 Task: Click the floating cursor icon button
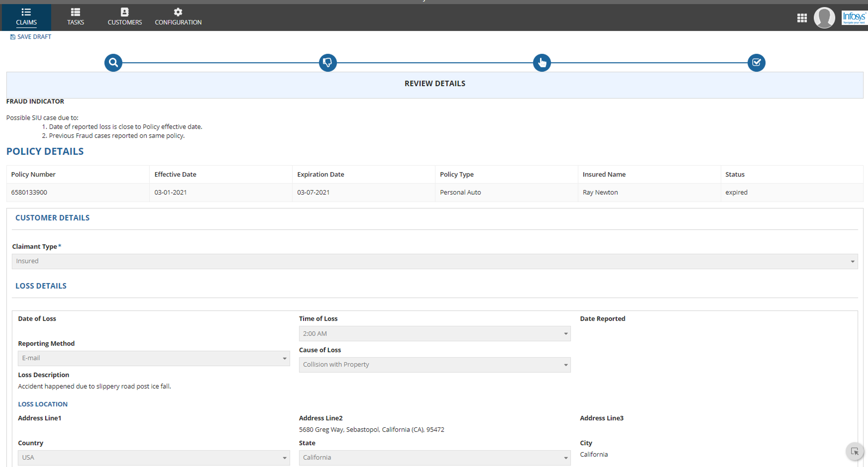pyautogui.click(x=854, y=451)
